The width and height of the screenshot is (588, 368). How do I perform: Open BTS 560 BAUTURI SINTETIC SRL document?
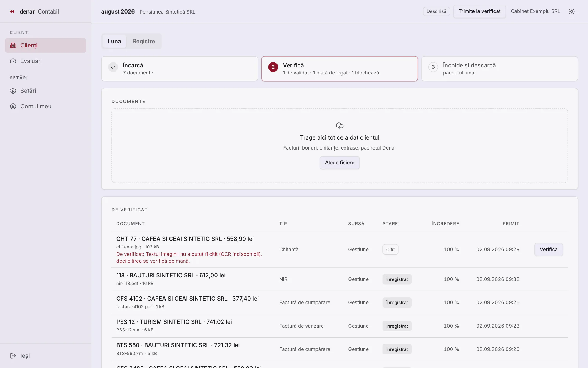(178, 345)
